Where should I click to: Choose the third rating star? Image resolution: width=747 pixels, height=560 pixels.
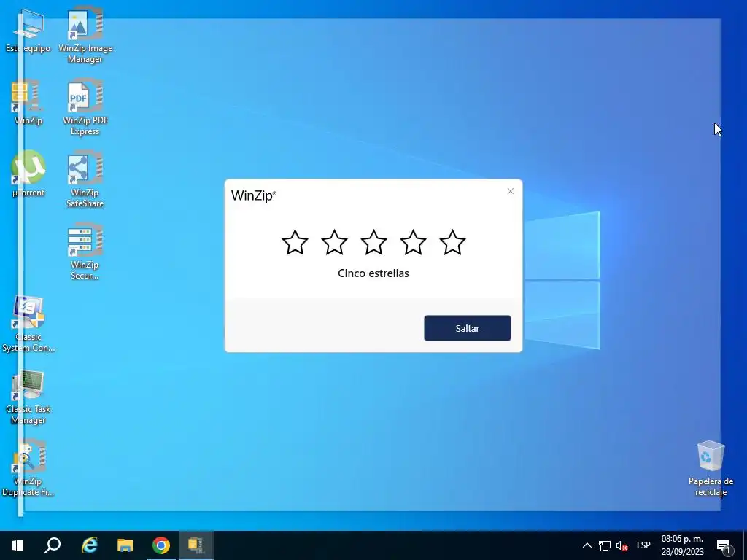pyautogui.click(x=373, y=242)
